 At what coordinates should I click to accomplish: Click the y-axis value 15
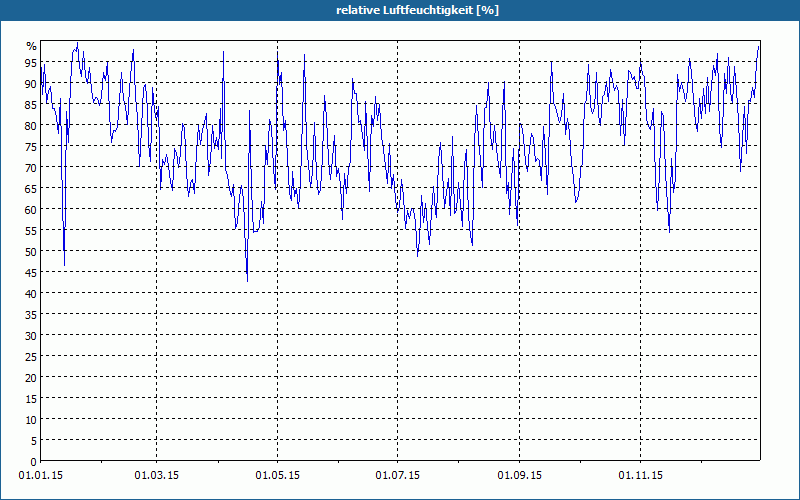[31, 399]
